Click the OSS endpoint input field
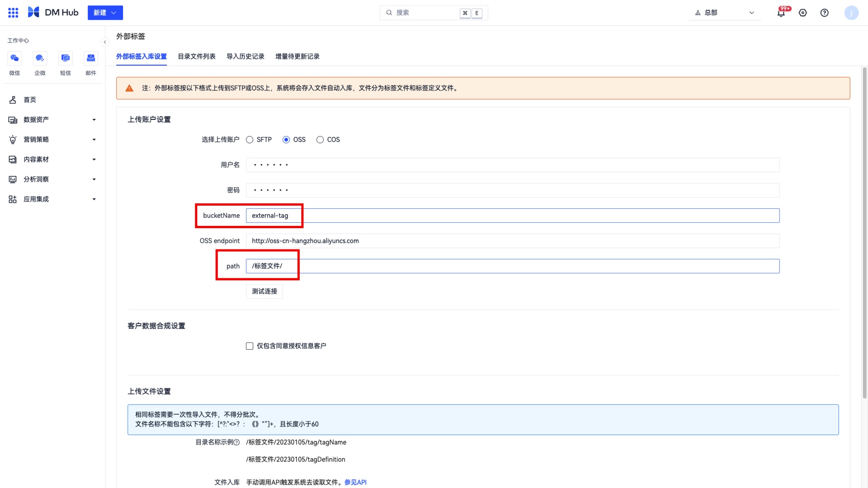Screen dimensions: 868x488 pos(513,241)
